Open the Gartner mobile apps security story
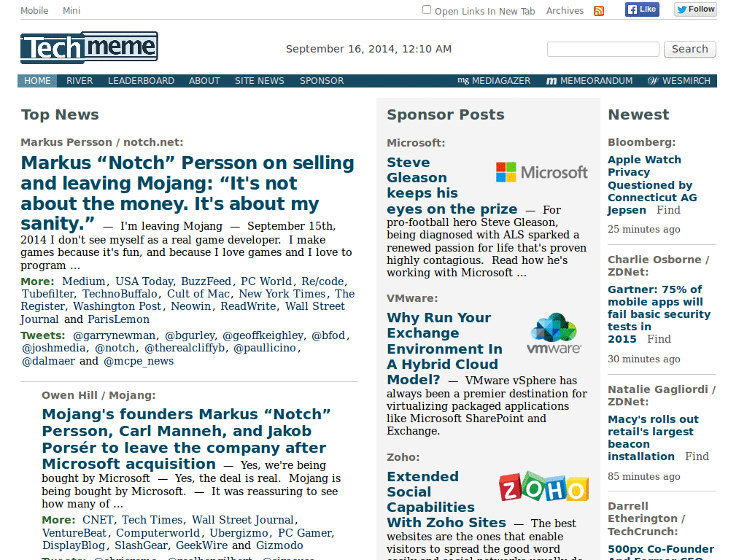The width and height of the screenshot is (747, 560). coord(659,314)
